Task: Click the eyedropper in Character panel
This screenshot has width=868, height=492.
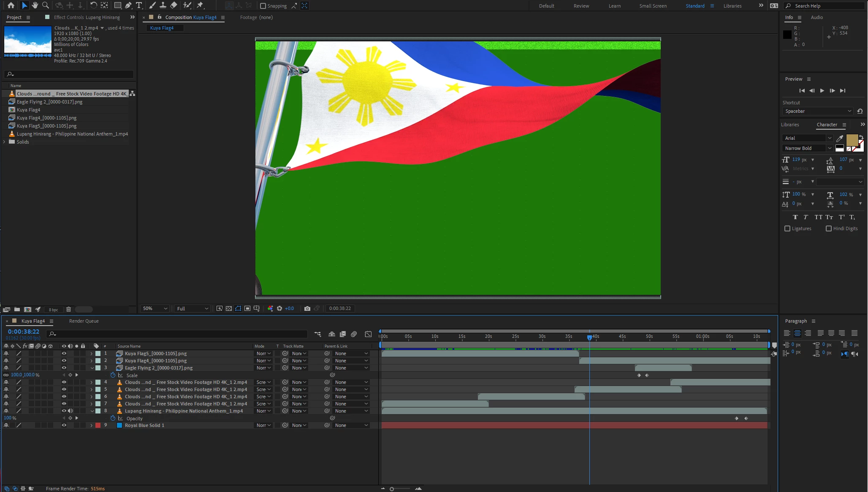Action: [840, 139]
